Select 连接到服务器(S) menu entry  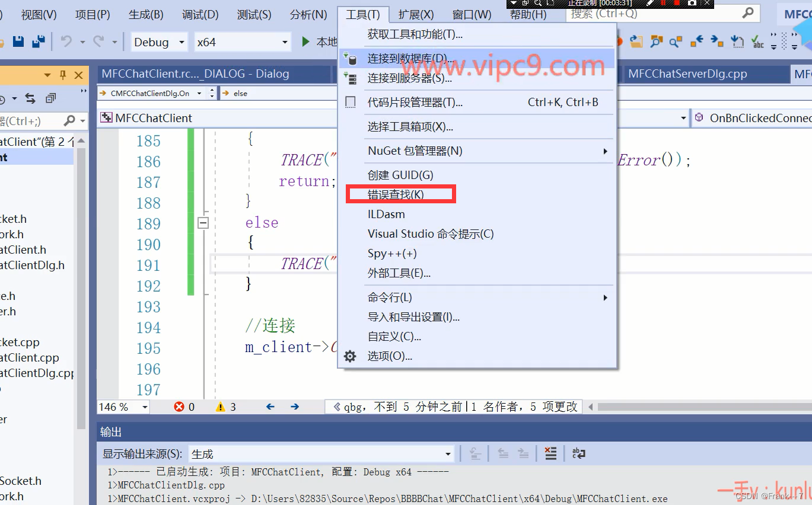(x=477, y=78)
